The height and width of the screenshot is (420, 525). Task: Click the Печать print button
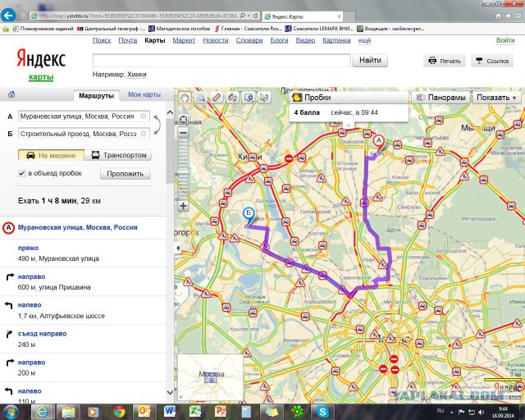pyautogui.click(x=445, y=61)
